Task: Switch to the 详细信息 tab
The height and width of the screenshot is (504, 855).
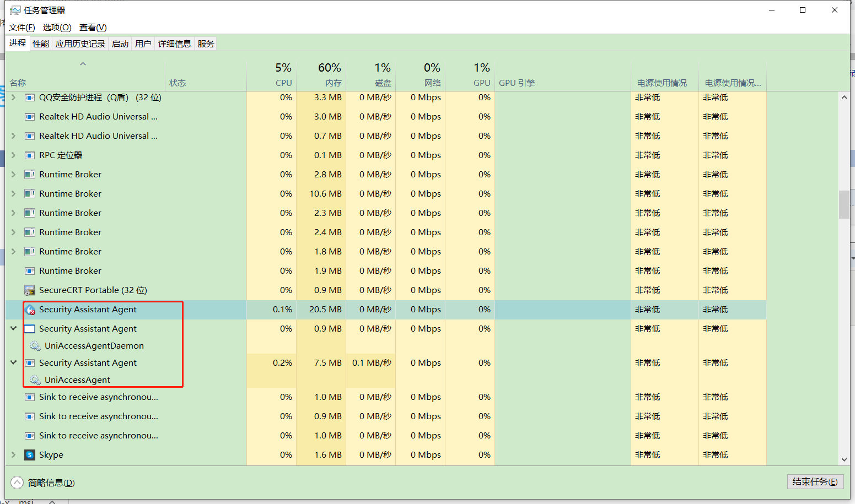Action: click(x=175, y=44)
